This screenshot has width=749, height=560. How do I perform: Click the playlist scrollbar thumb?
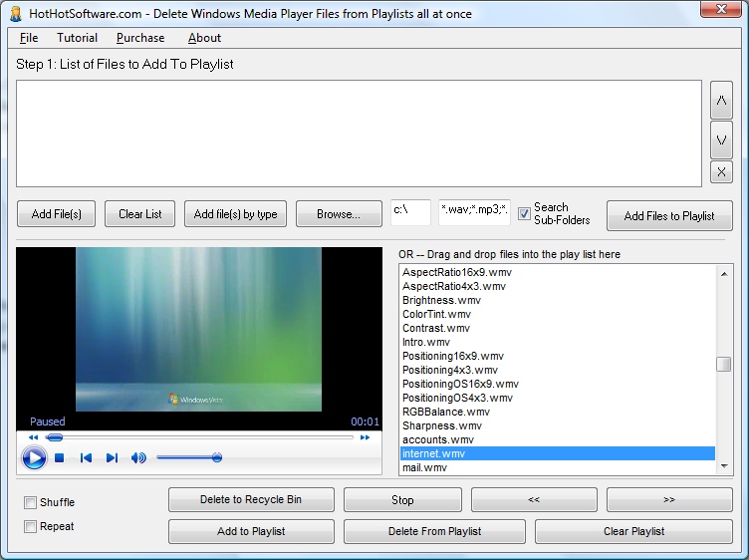tap(724, 364)
